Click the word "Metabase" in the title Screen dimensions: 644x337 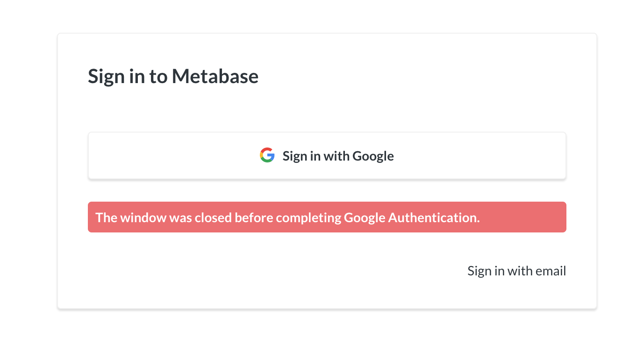tap(215, 76)
